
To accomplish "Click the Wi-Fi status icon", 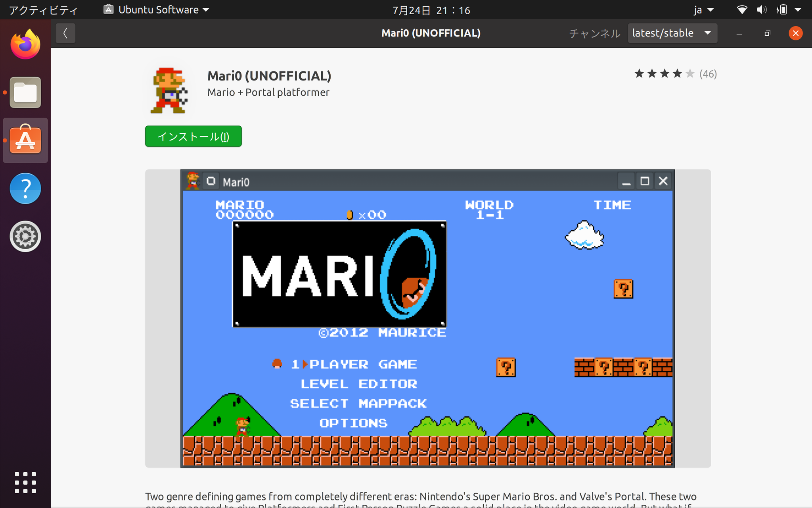I will click(x=742, y=10).
